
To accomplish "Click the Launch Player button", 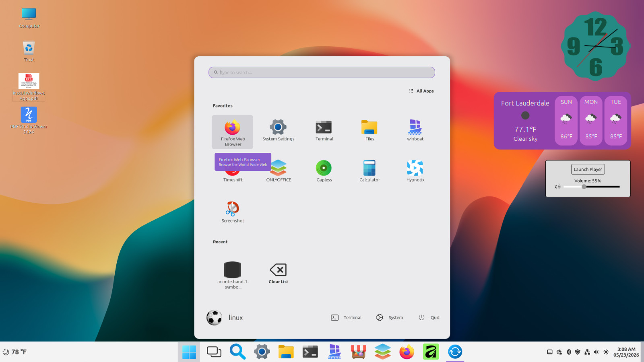I will 588,169.
